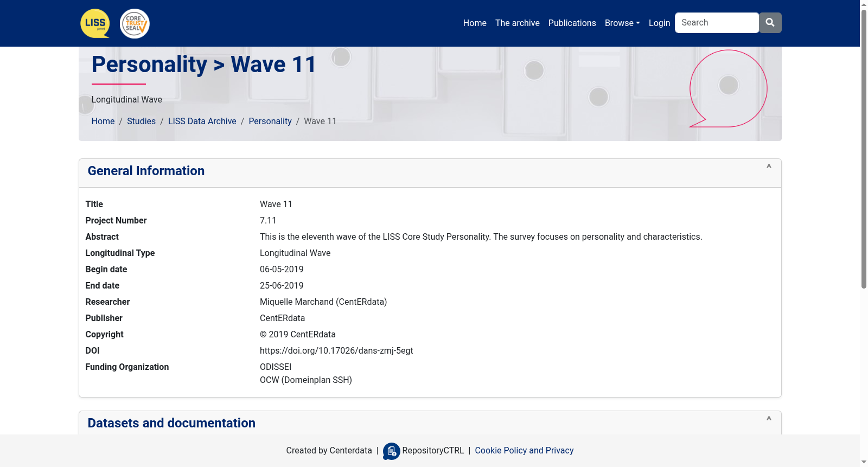Click the Home breadcrumb link
This screenshot has height=467, width=868.
[103, 121]
